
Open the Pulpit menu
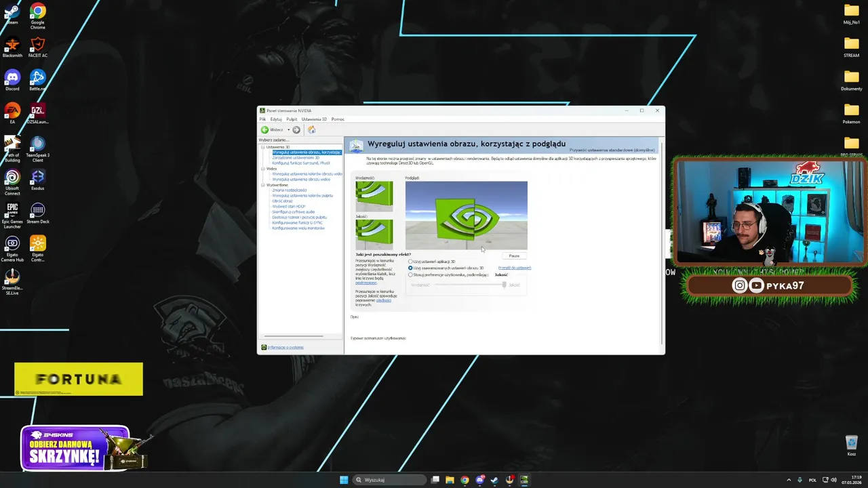[292, 119]
